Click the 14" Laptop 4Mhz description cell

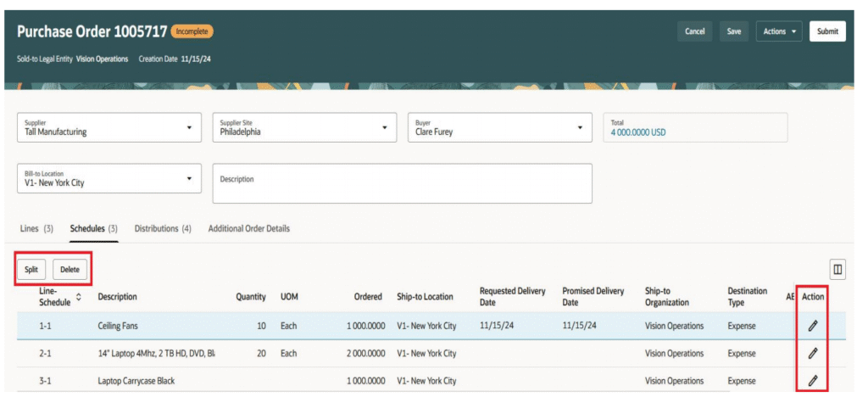[x=157, y=353]
